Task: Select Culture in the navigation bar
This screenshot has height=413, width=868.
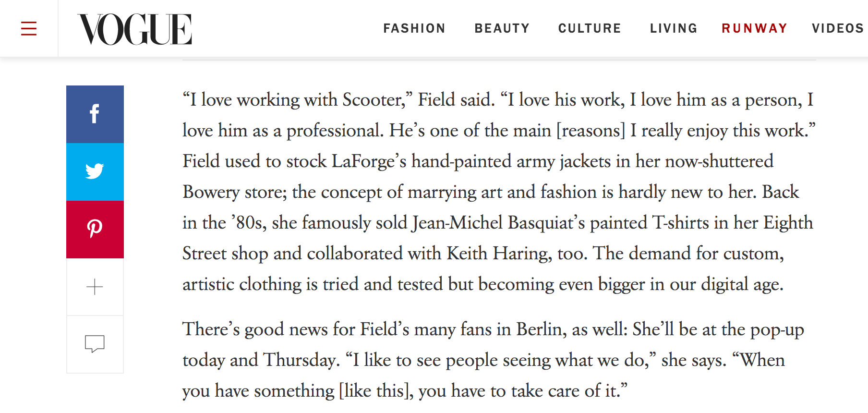Action: tap(590, 28)
